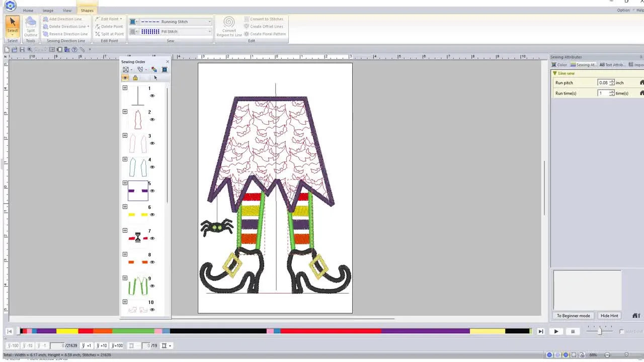Screen dimensions: 644x362
Task: Switch to the Home ribbon tab
Action: [x=28, y=10]
